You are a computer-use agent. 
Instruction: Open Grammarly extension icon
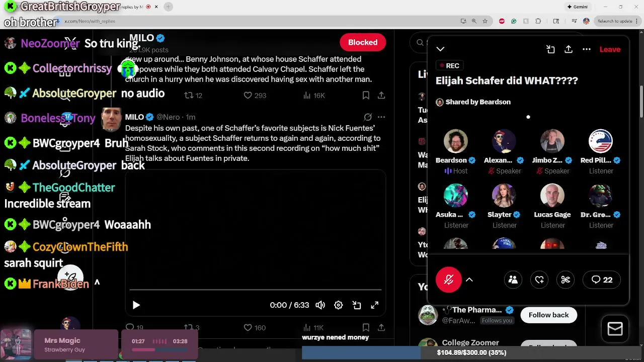click(514, 21)
